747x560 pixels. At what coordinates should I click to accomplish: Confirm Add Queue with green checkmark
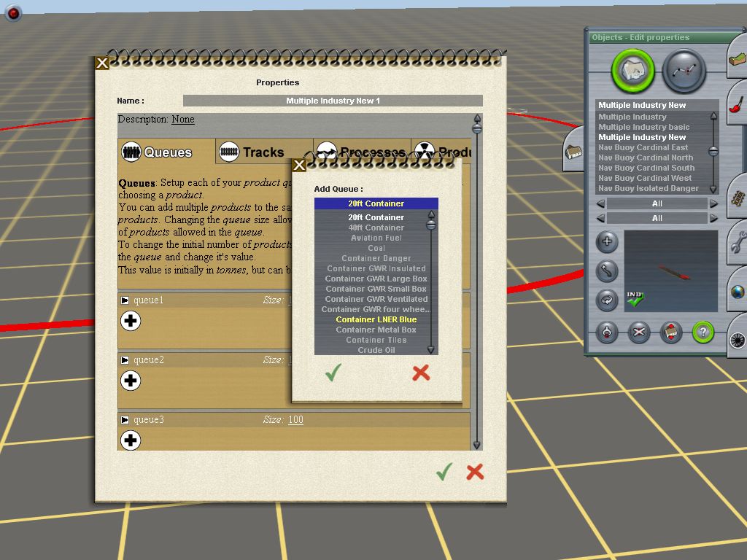[333, 373]
